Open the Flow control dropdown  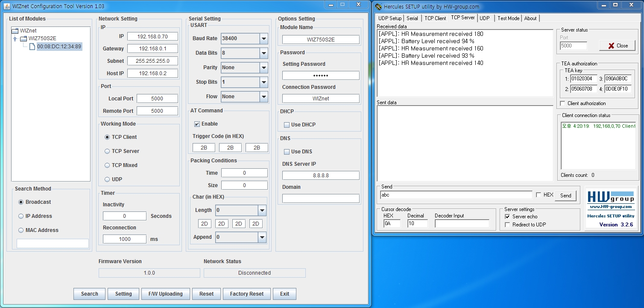tap(263, 97)
